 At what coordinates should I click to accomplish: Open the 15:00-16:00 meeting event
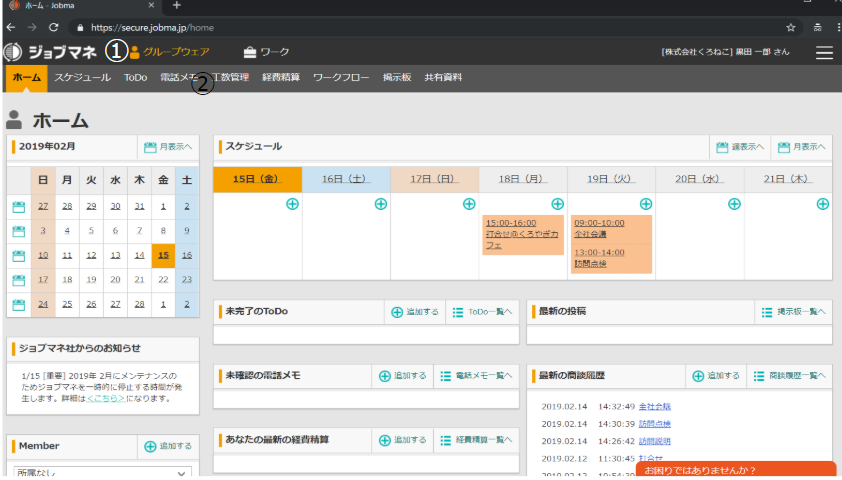coord(522,234)
